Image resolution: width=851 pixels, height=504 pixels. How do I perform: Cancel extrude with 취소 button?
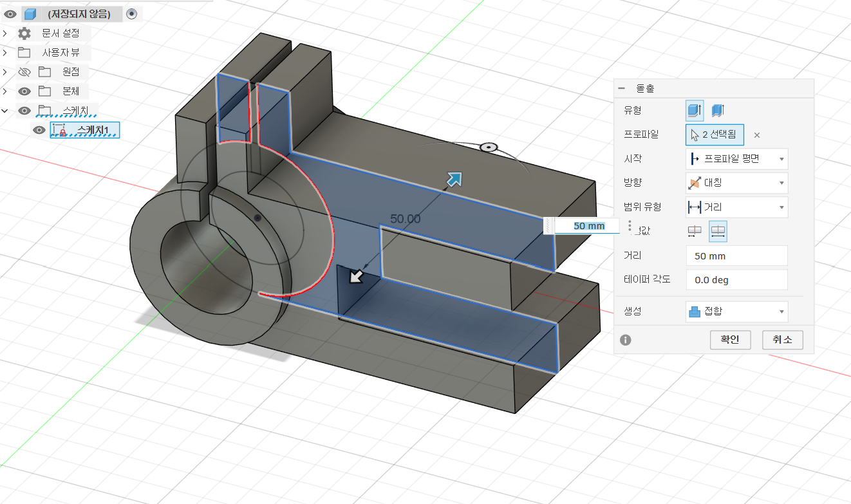pyautogui.click(x=783, y=340)
